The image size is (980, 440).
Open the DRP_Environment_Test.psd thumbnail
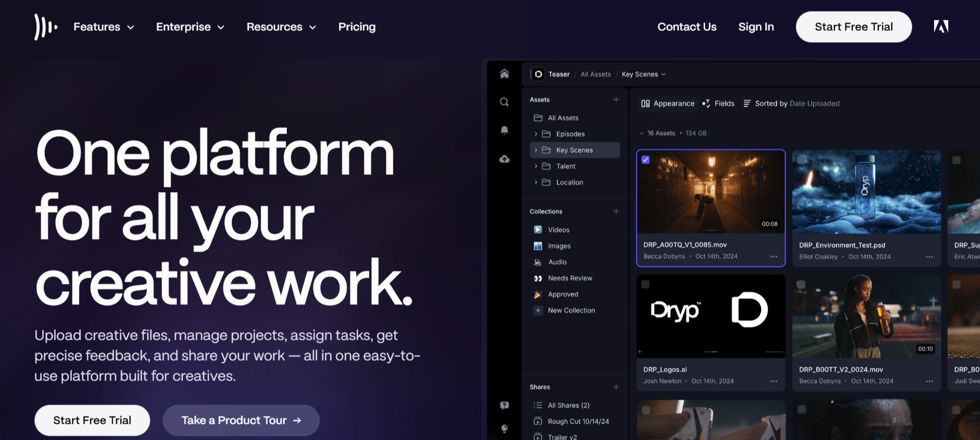pos(866,192)
